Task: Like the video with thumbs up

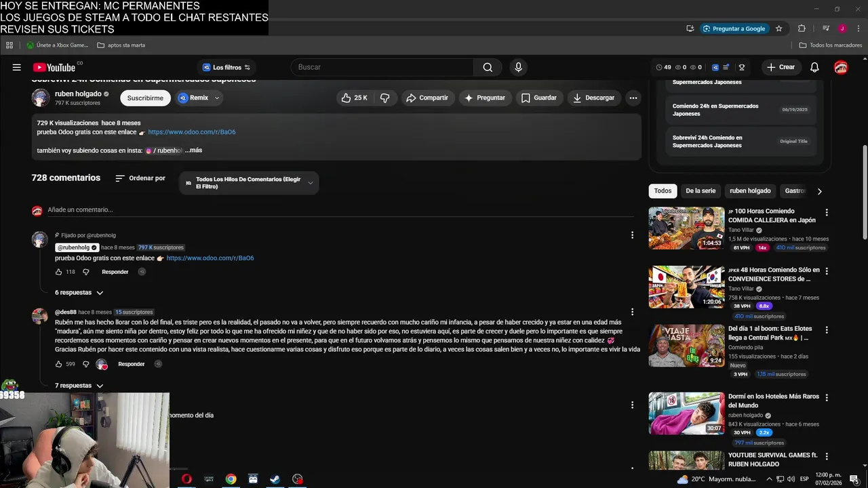Action: [x=355, y=98]
